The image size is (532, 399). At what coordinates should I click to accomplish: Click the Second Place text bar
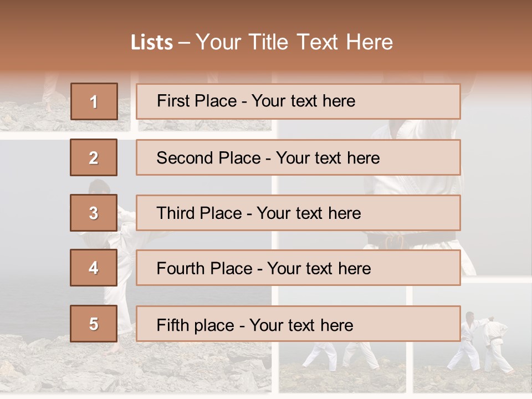pos(298,157)
